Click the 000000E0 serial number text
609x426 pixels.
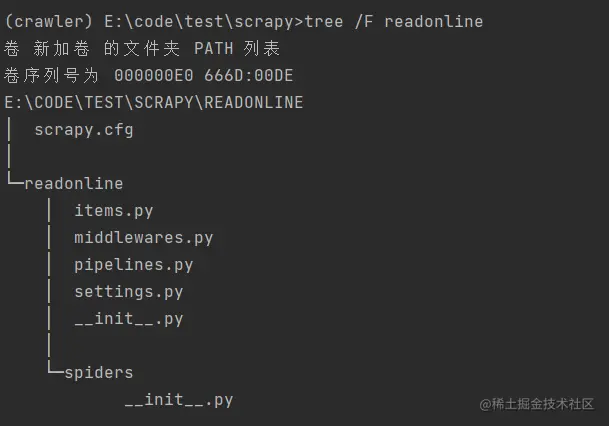154,75
